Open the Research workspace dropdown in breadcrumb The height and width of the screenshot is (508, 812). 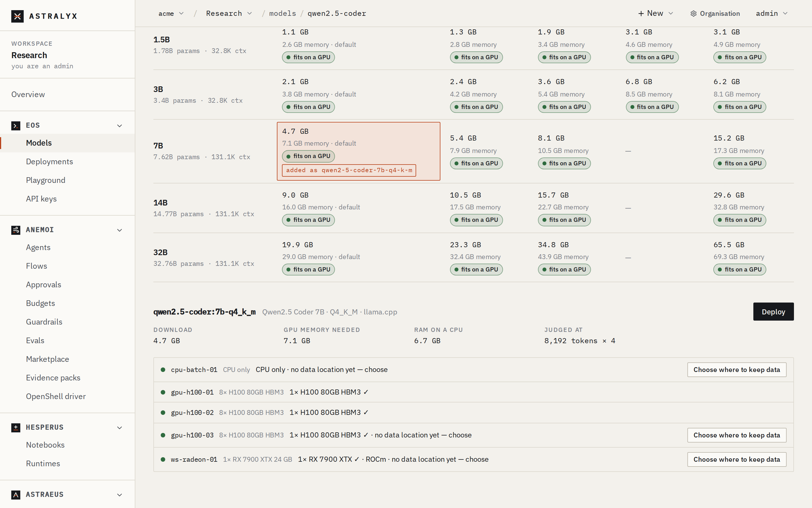(229, 14)
